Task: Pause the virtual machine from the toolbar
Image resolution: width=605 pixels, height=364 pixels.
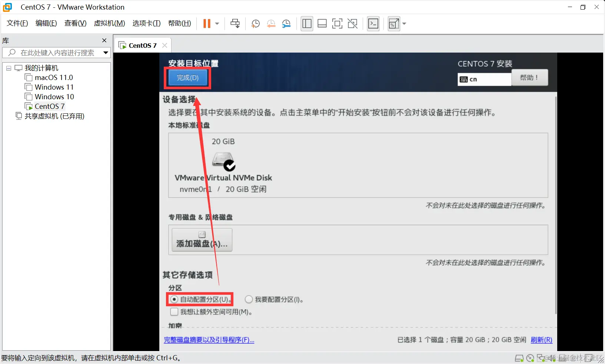Action: (x=207, y=24)
